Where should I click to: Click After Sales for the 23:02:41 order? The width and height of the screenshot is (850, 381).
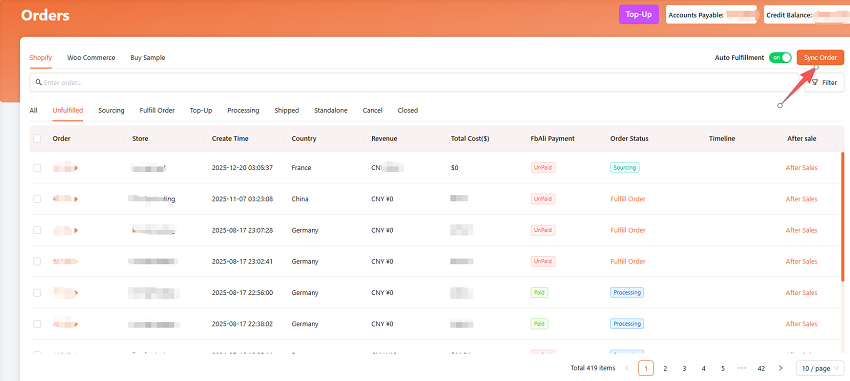(802, 261)
